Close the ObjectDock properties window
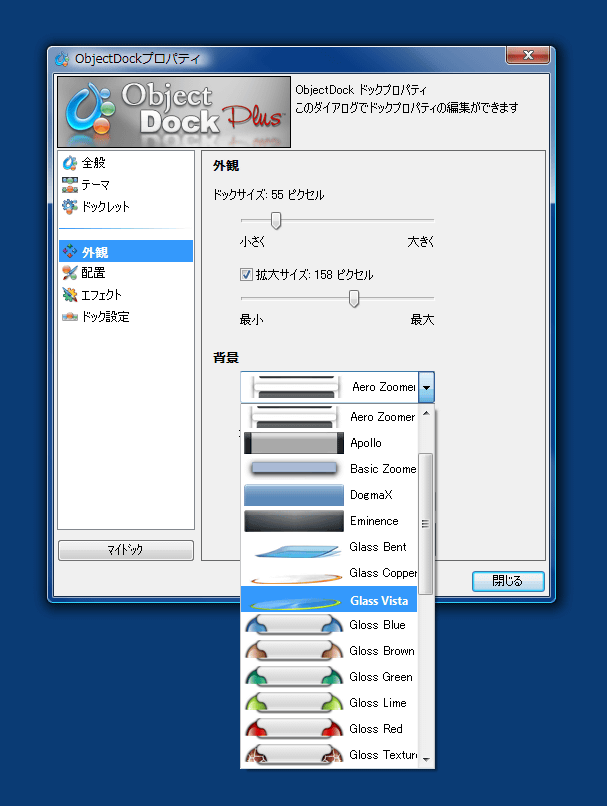Screen dimensions: 607x806 [528, 55]
